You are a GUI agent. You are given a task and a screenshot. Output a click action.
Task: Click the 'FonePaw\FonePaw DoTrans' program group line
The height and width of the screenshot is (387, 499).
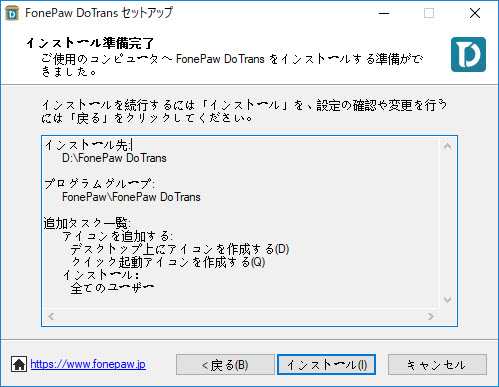(131, 197)
